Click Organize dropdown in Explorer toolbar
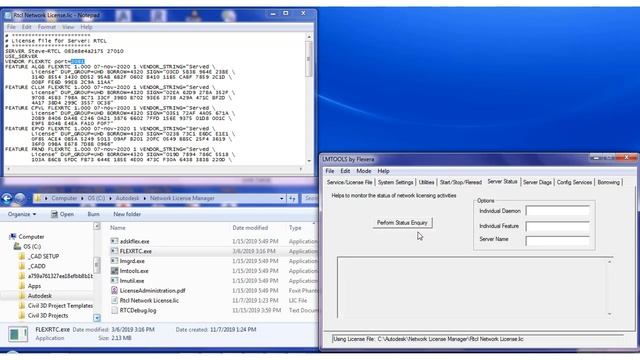 tap(22, 214)
